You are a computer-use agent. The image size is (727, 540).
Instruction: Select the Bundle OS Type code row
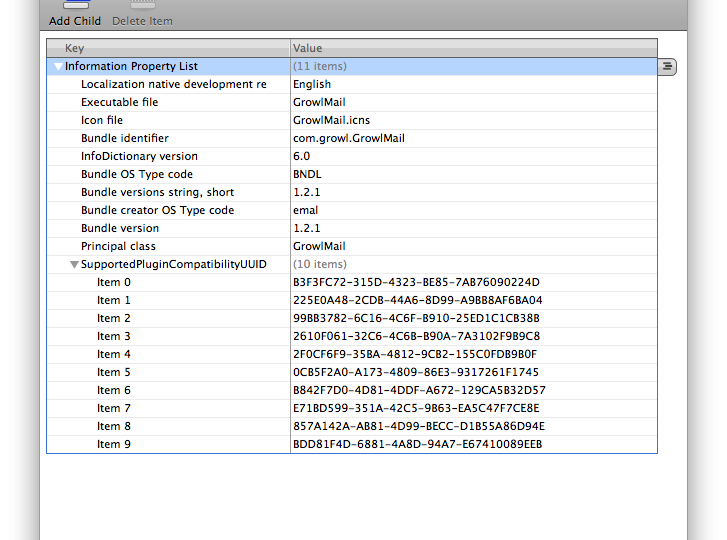click(352, 174)
